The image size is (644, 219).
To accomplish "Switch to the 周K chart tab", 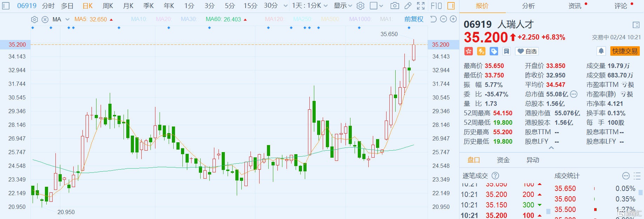I will pyautogui.click(x=108, y=6).
